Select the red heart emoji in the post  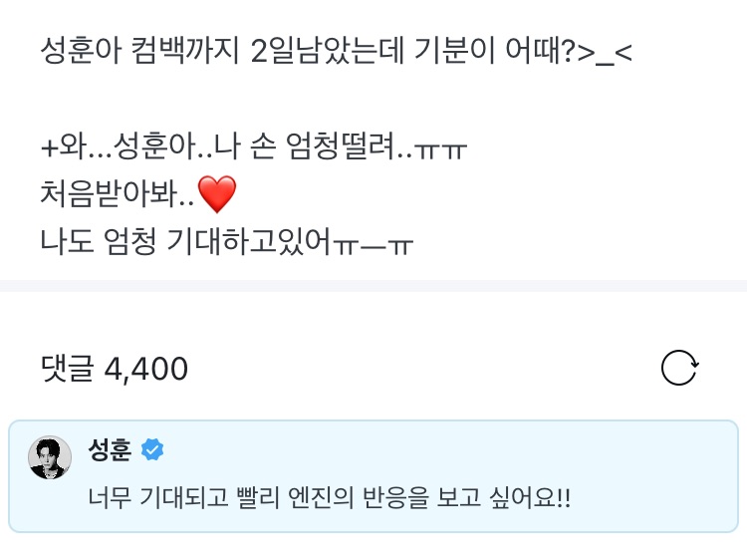click(217, 194)
